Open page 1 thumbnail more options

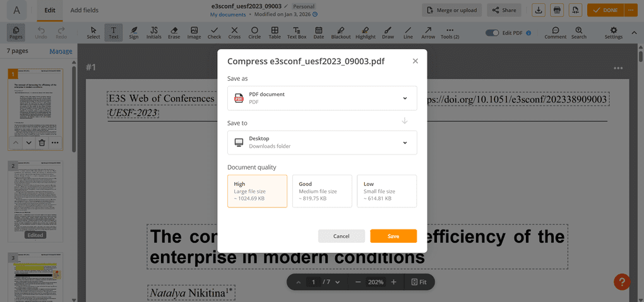coord(55,142)
